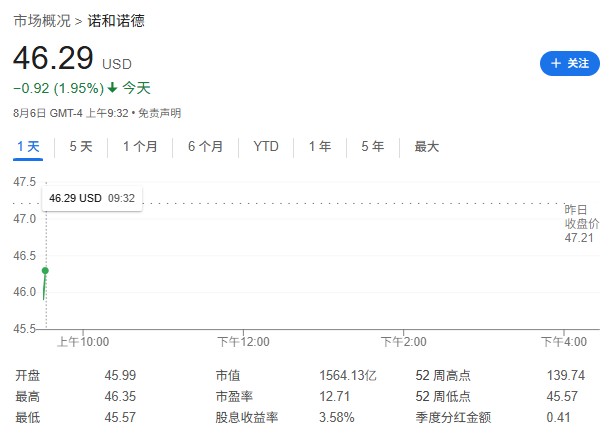Click the down arrow next to 1.95%
Image resolution: width=616 pixels, height=436 pixels.
[x=113, y=87]
